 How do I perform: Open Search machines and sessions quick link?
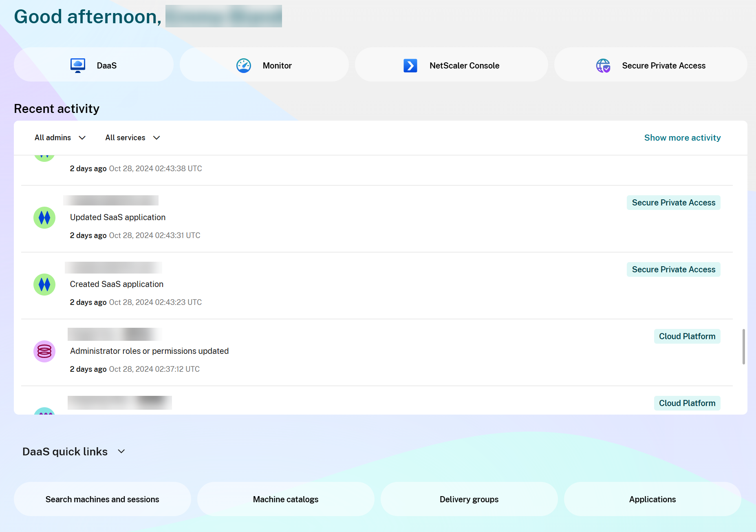tap(102, 499)
